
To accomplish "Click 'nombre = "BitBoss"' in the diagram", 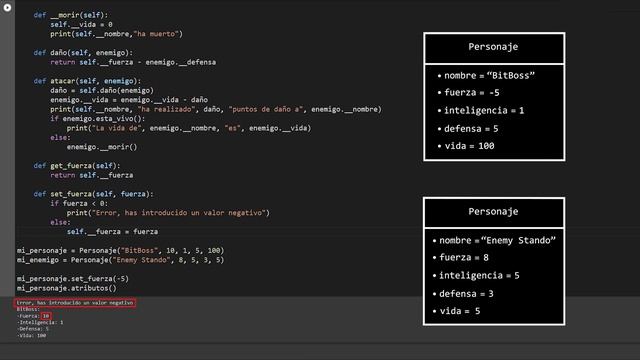I will [489, 76].
